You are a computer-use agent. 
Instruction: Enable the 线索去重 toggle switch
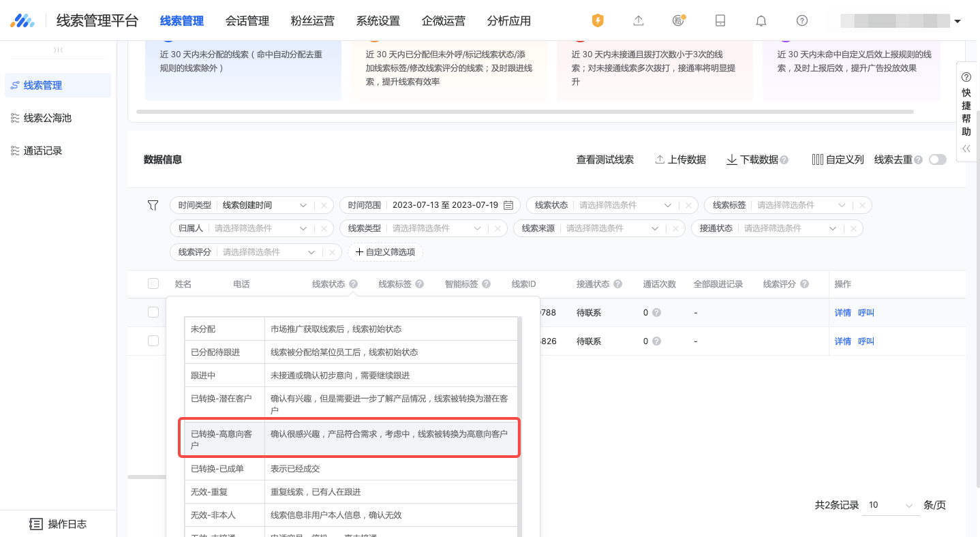tap(937, 159)
